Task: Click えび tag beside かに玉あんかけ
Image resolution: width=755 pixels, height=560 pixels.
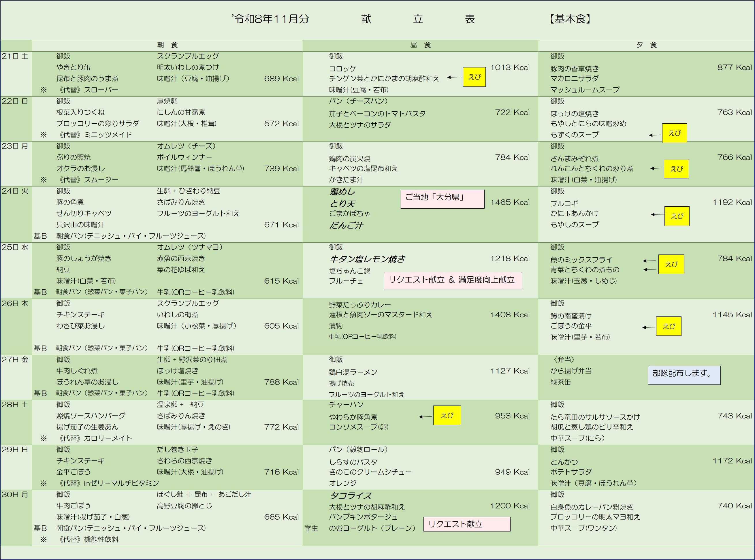Action: click(x=677, y=216)
